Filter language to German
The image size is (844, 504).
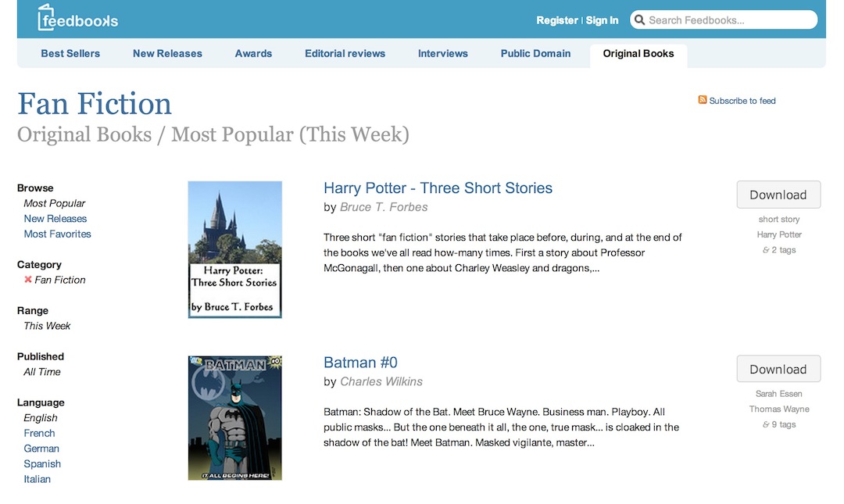(41, 449)
